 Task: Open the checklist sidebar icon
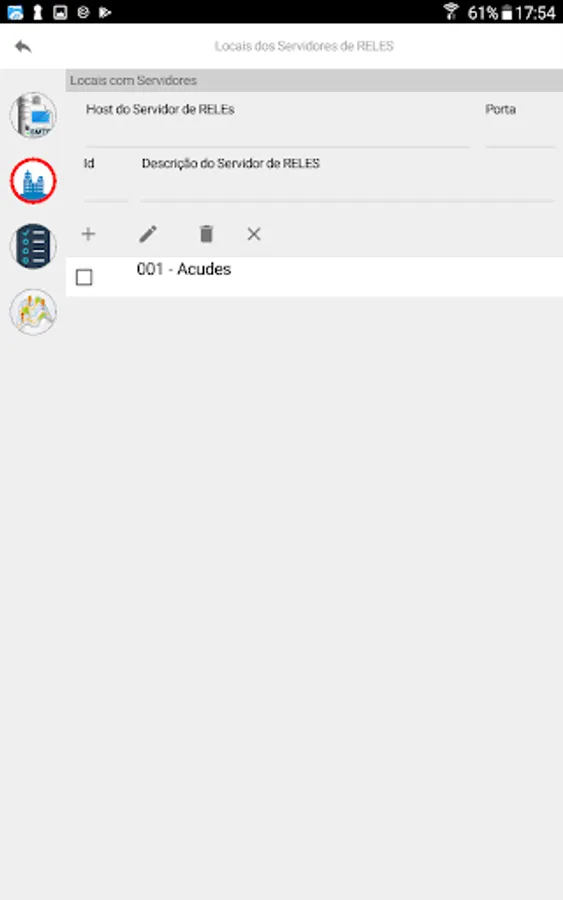point(33,246)
